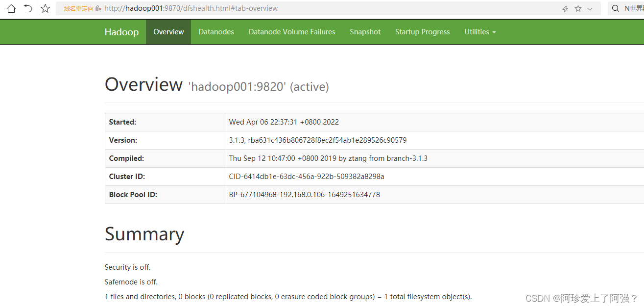Click the bookmark star icon left of address bar
This screenshot has height=308, width=644.
pos(45,8)
